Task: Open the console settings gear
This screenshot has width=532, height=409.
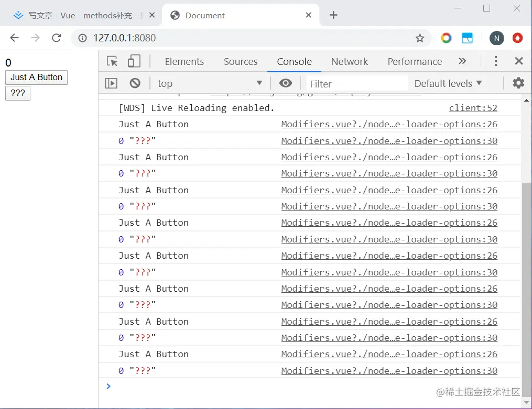Action: click(x=518, y=83)
